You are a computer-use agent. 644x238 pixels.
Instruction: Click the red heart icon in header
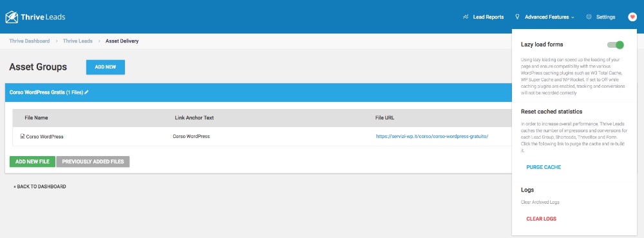632,17
